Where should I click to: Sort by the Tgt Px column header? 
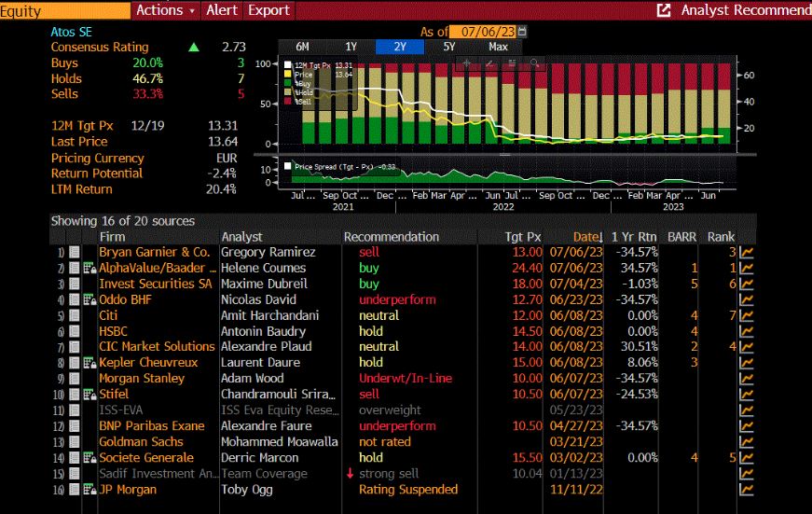click(522, 237)
